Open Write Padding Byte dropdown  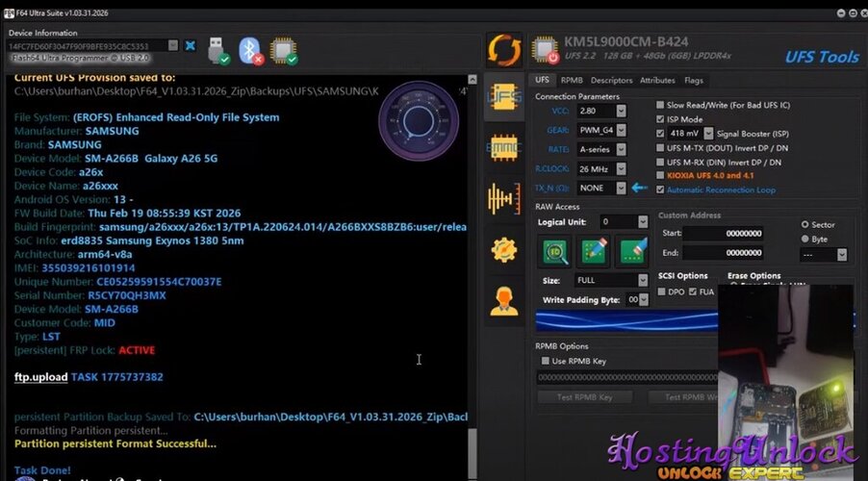tap(643, 299)
